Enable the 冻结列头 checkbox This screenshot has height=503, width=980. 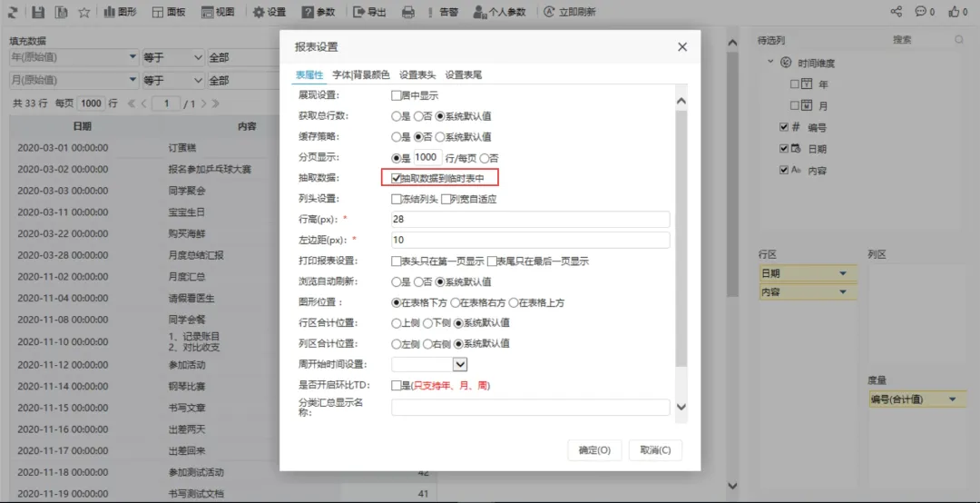coord(396,200)
